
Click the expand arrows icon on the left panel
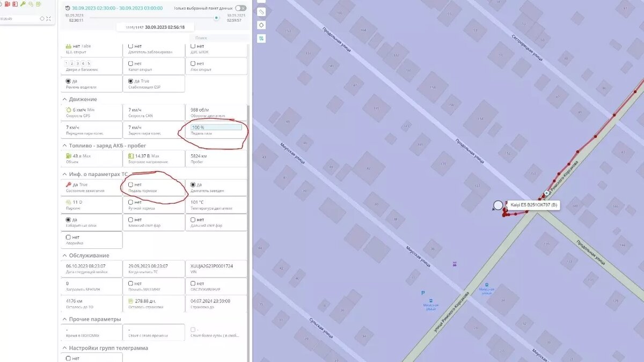(49, 19)
